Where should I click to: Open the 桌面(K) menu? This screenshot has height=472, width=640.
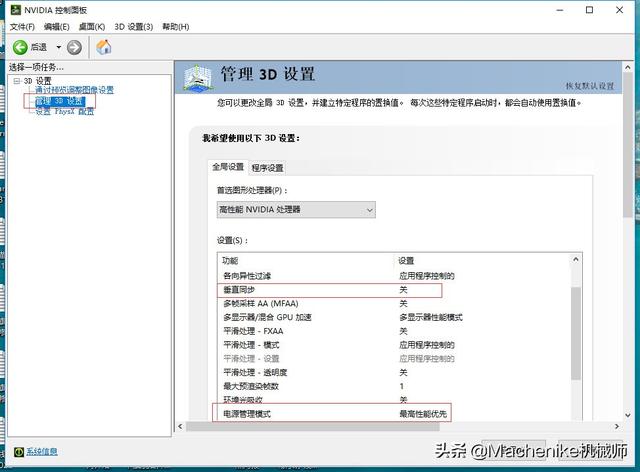coord(92,27)
